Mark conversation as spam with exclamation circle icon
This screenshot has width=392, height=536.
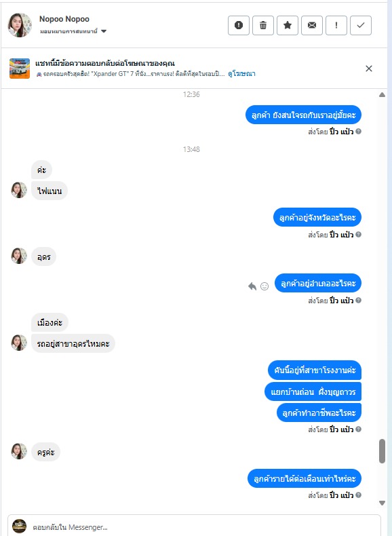[239, 25]
